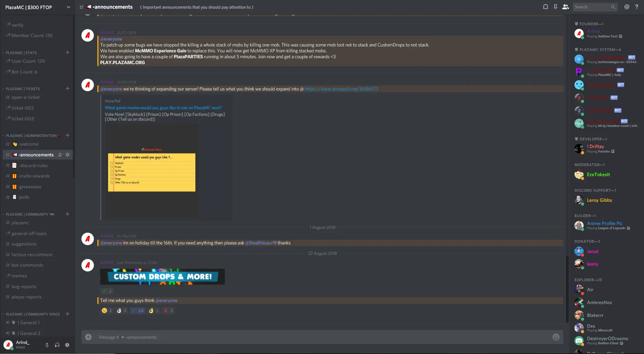Switch to the polls channel
Screen dimensions: 644x354
(x=37, y=197)
